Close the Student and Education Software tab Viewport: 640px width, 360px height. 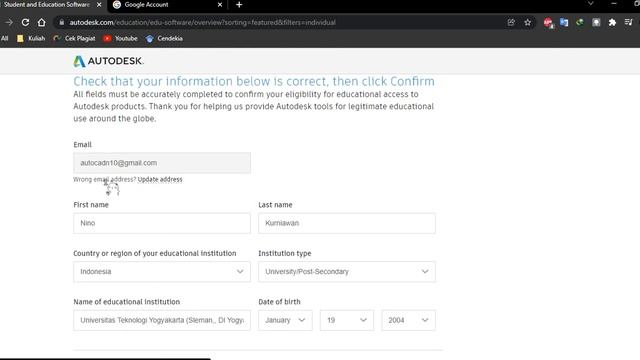pyautogui.click(x=99, y=5)
